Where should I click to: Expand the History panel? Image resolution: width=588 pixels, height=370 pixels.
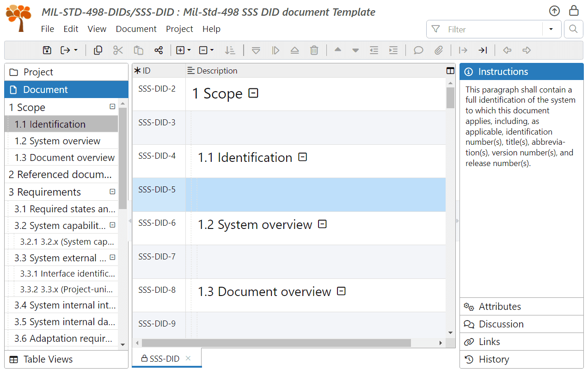click(521, 359)
